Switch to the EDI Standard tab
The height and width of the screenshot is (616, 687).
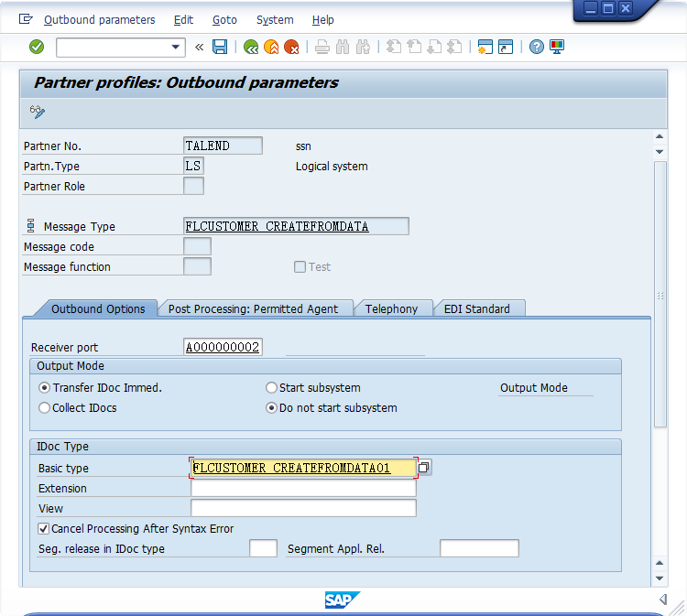pos(476,309)
